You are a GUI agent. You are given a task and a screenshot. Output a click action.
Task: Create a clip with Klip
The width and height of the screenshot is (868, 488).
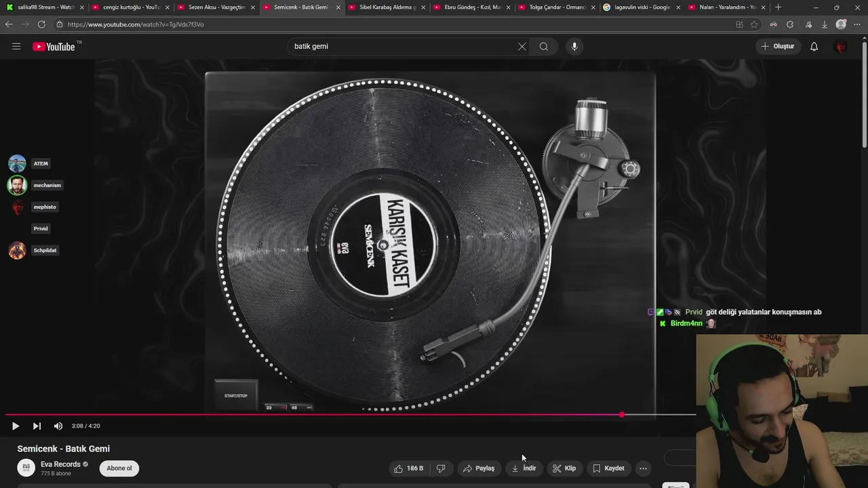coord(564,468)
